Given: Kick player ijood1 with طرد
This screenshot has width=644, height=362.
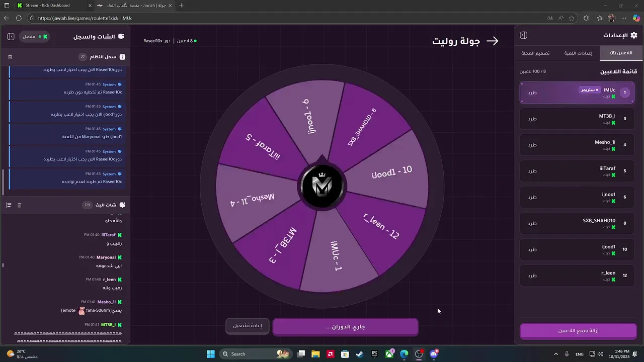Looking at the screenshot, I should pyautogui.click(x=532, y=249).
